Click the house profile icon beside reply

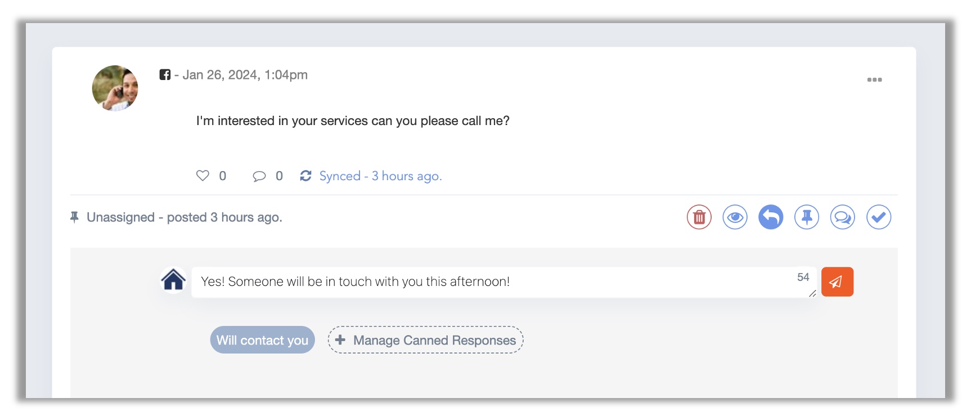pos(173,280)
